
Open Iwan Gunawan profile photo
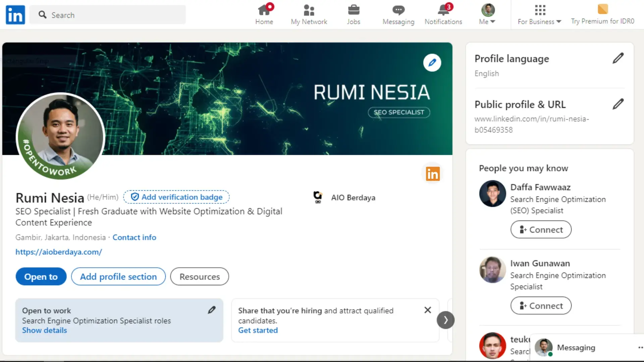pos(492,270)
